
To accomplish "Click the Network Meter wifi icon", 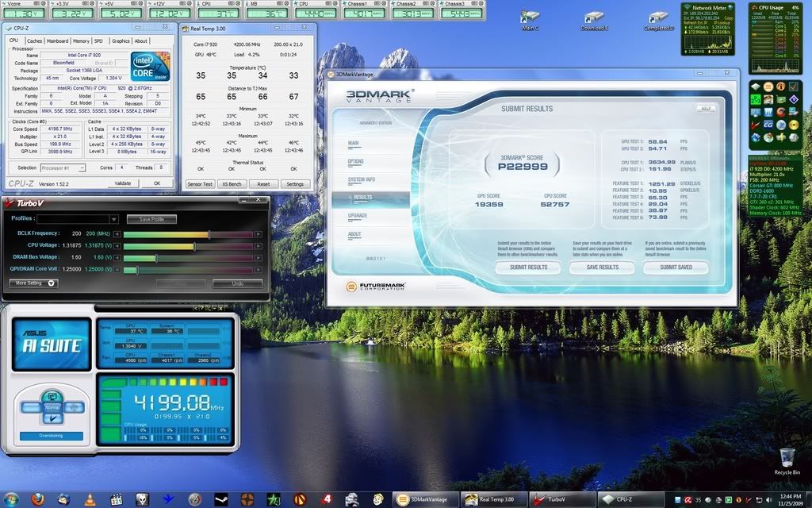I will click(688, 6).
